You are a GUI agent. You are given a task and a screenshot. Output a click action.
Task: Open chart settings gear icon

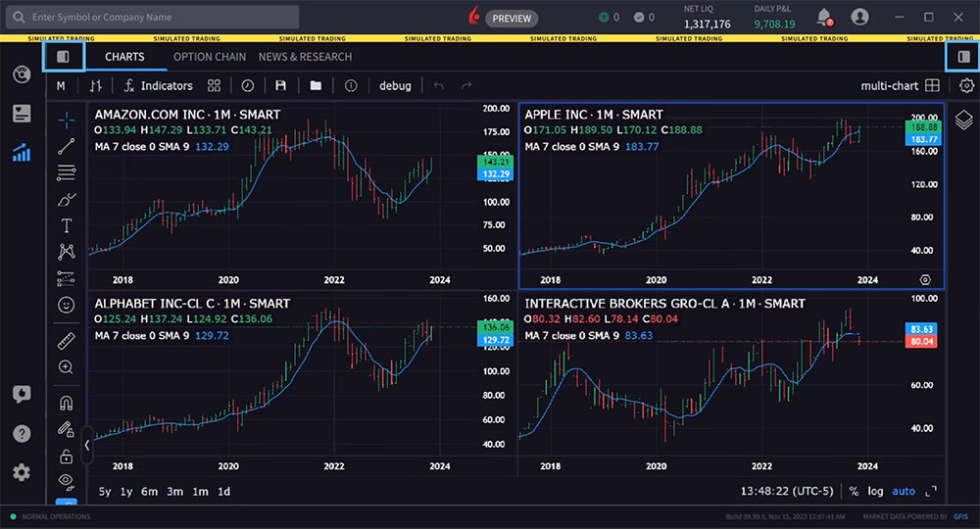pyautogui.click(x=967, y=86)
